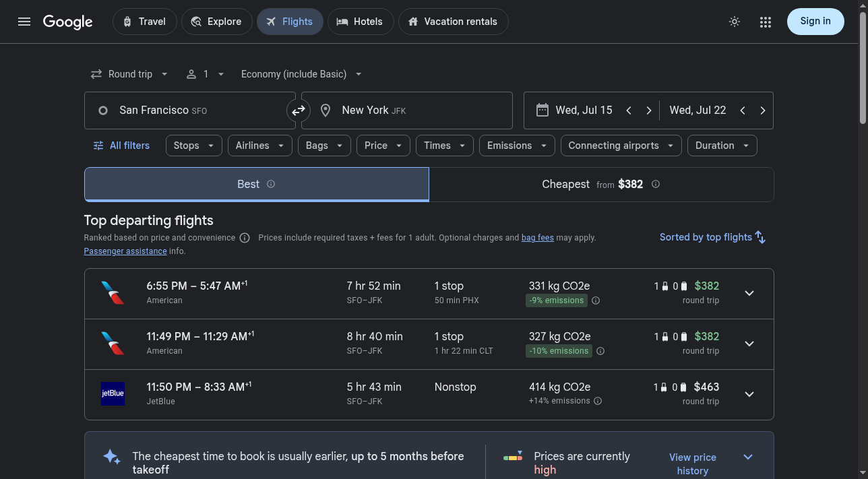Click emissions info icon for +14% emissions flight

[598, 401]
